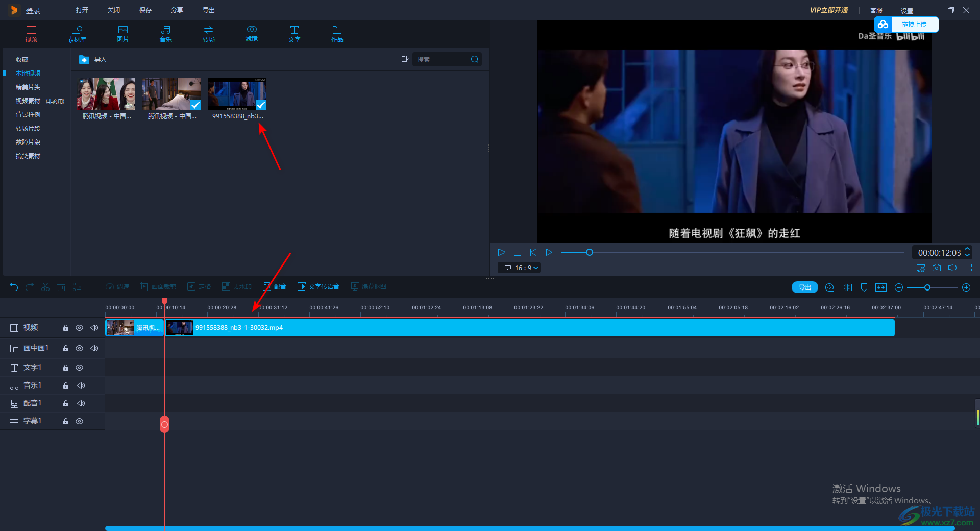Open the sort list icon beside search
Viewport: 980px width, 531px height.
pyautogui.click(x=405, y=59)
